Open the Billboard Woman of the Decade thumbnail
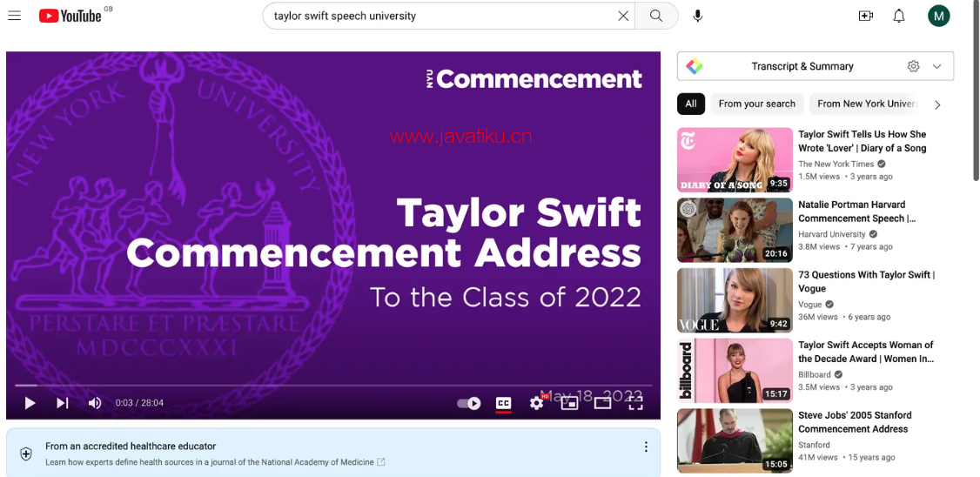Screen dimensions: 980x477 (735, 371)
